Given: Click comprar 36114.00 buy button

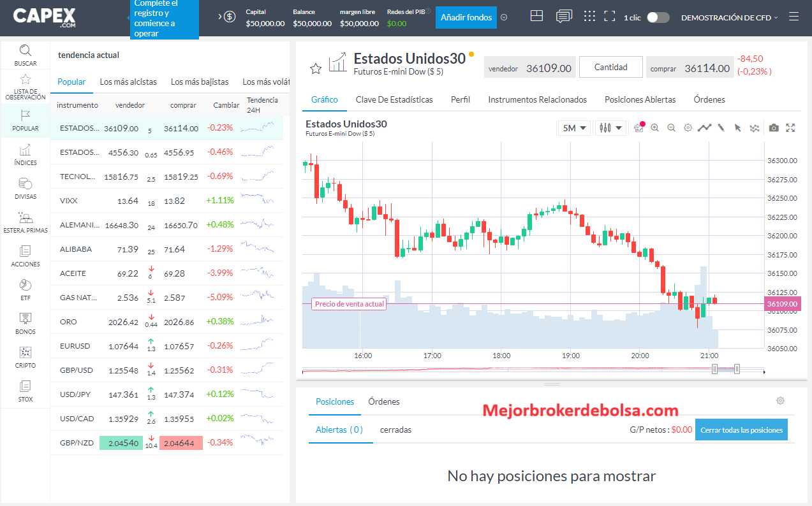Looking at the screenshot, I should pos(690,68).
